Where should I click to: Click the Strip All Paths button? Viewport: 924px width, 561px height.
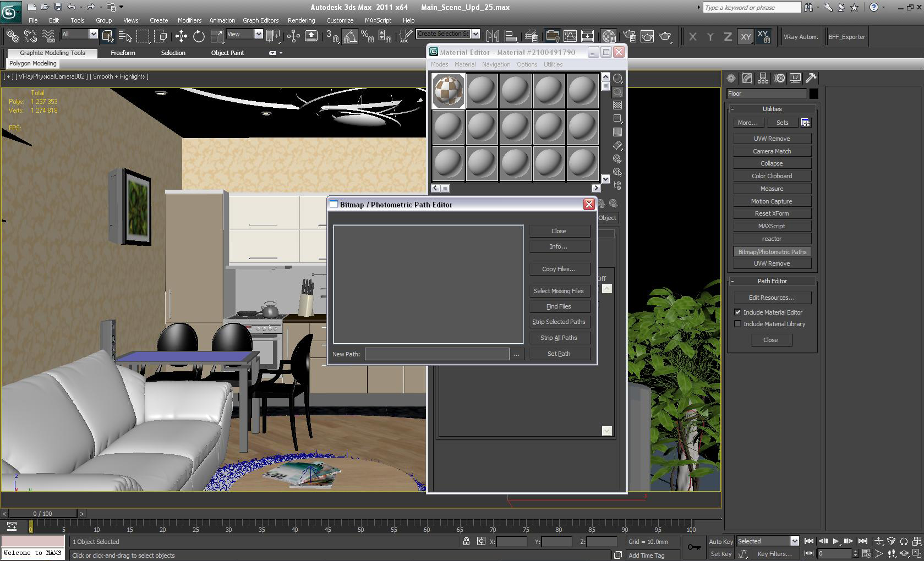click(x=559, y=338)
